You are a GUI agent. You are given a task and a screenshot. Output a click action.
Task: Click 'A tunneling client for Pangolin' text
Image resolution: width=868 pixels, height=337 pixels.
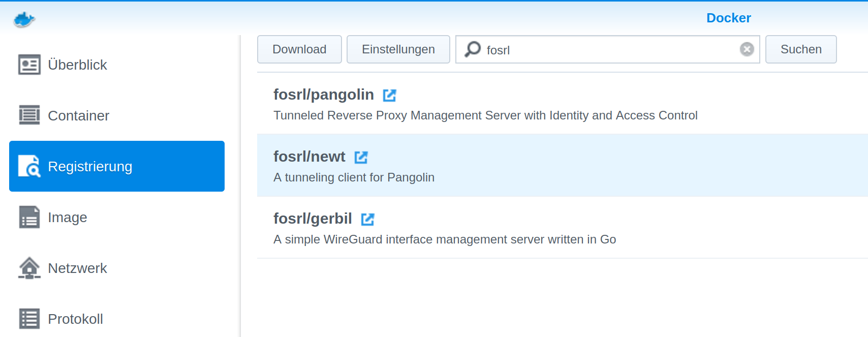pos(354,177)
